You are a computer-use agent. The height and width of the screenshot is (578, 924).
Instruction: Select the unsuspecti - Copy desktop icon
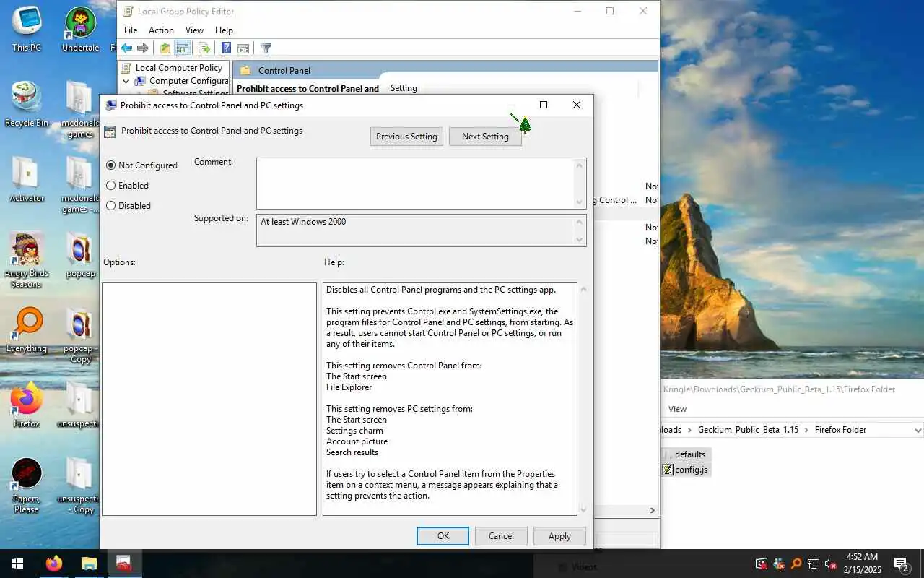[x=79, y=486]
